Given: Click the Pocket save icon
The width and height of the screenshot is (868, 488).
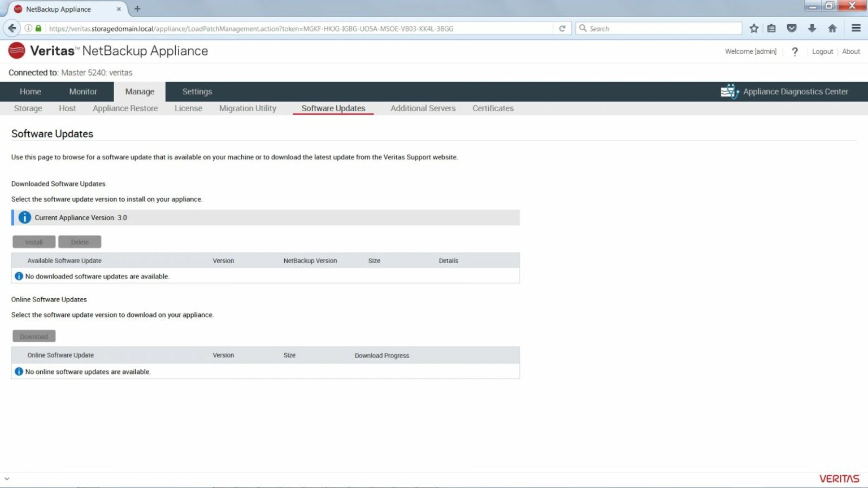Looking at the screenshot, I should click(792, 28).
